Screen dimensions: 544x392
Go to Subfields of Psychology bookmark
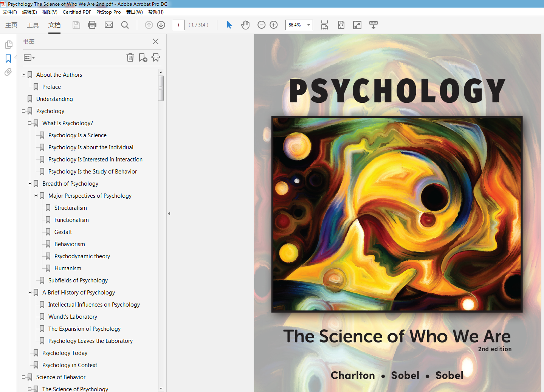coord(78,280)
